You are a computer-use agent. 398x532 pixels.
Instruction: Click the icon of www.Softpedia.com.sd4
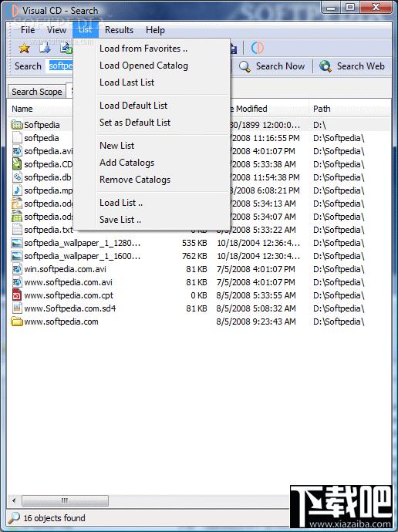tap(17, 308)
